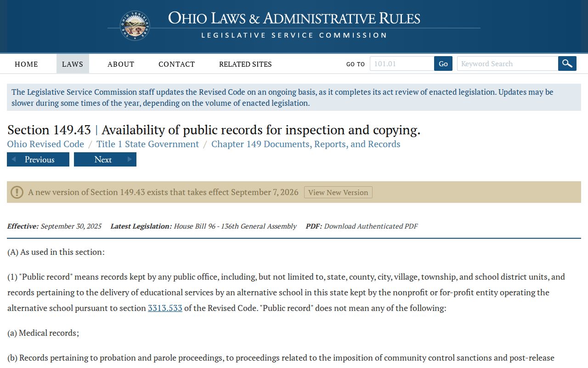This screenshot has width=588, height=368.
Task: Open RELATED SITES in navigation
Action: coord(245,64)
